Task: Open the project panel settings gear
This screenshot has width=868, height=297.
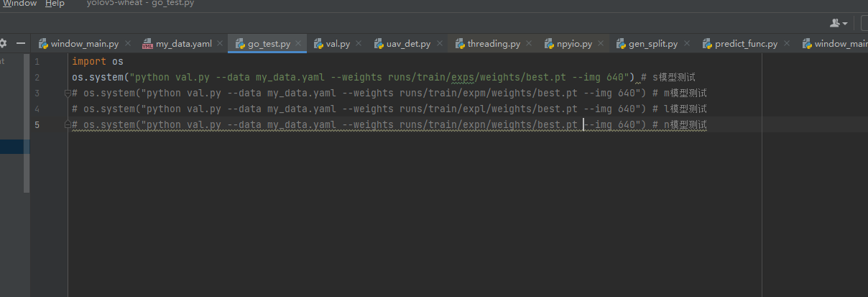Action: [3, 43]
